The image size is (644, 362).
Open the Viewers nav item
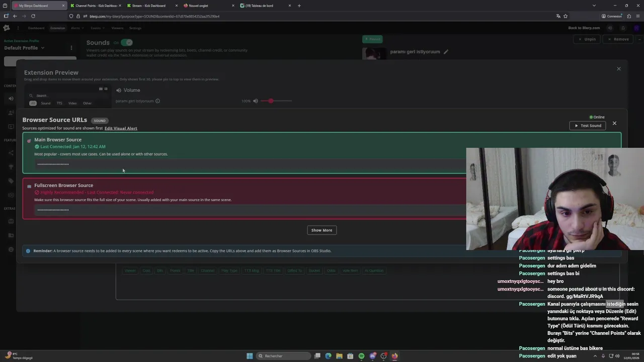(117, 28)
